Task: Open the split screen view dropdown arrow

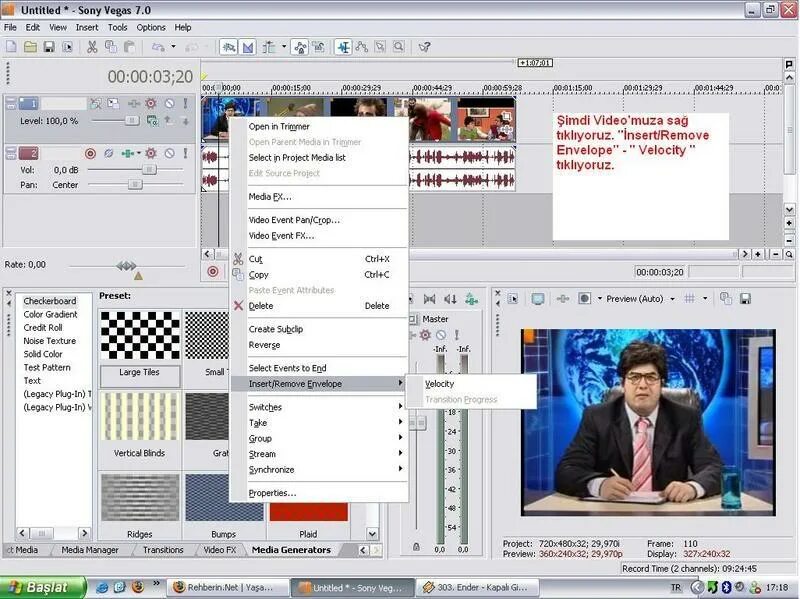Action: coord(599,298)
